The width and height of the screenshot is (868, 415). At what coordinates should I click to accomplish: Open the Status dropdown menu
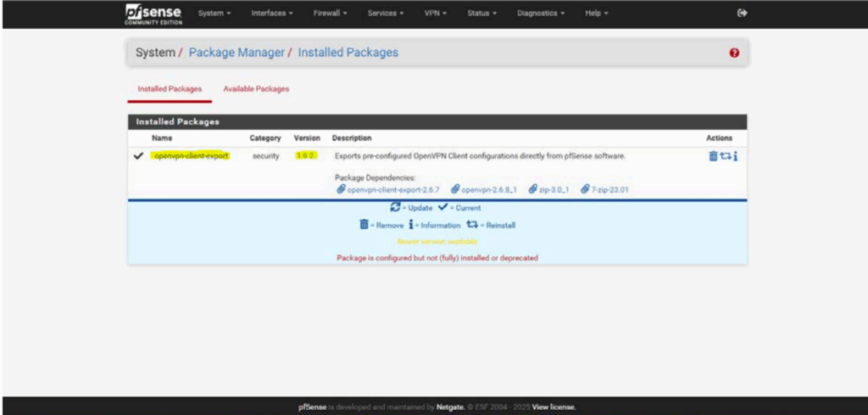pos(481,14)
